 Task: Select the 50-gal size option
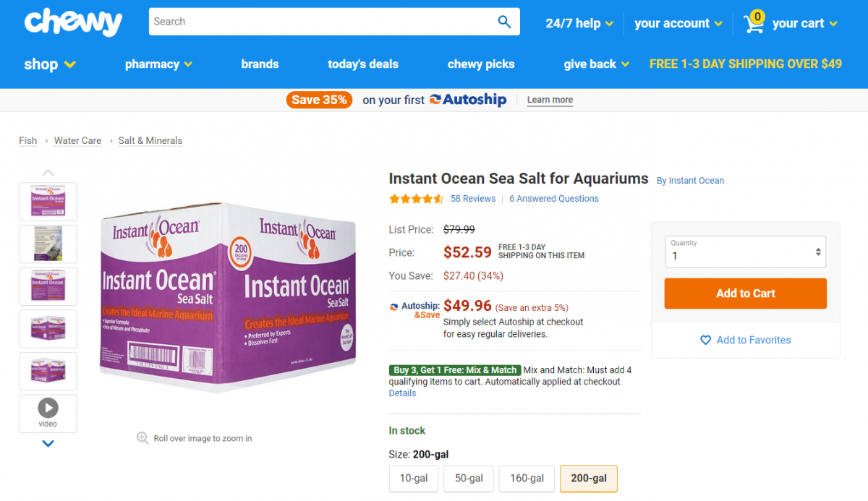pos(469,479)
